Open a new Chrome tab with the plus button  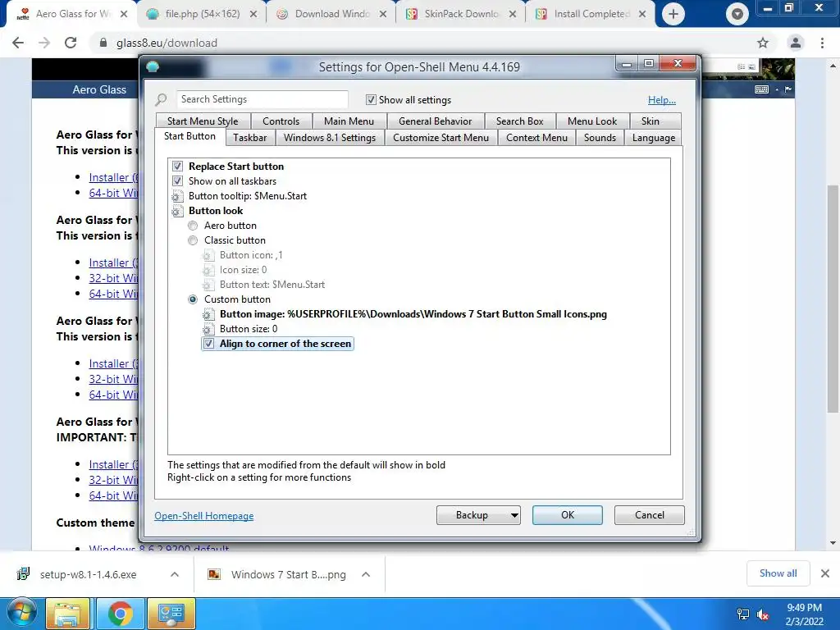click(x=673, y=14)
